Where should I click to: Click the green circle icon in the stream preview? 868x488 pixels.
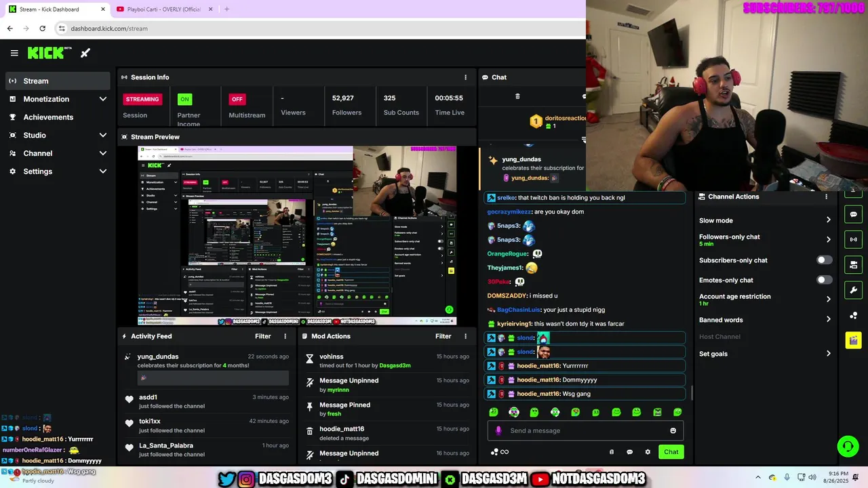[x=448, y=310]
